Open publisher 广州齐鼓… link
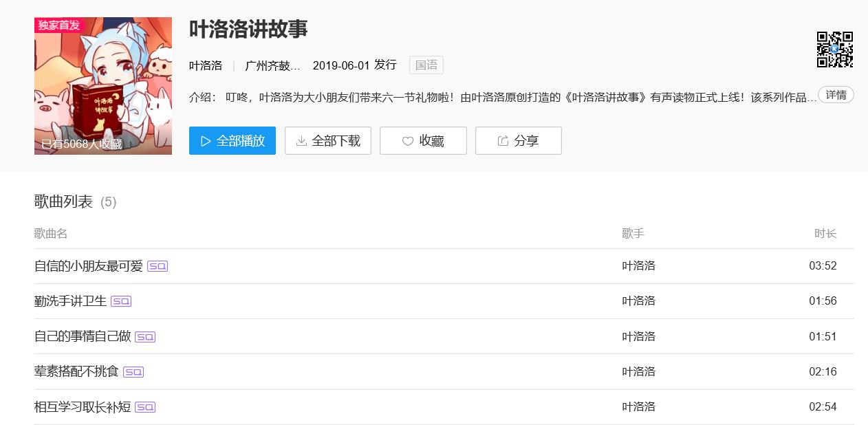 (x=273, y=65)
